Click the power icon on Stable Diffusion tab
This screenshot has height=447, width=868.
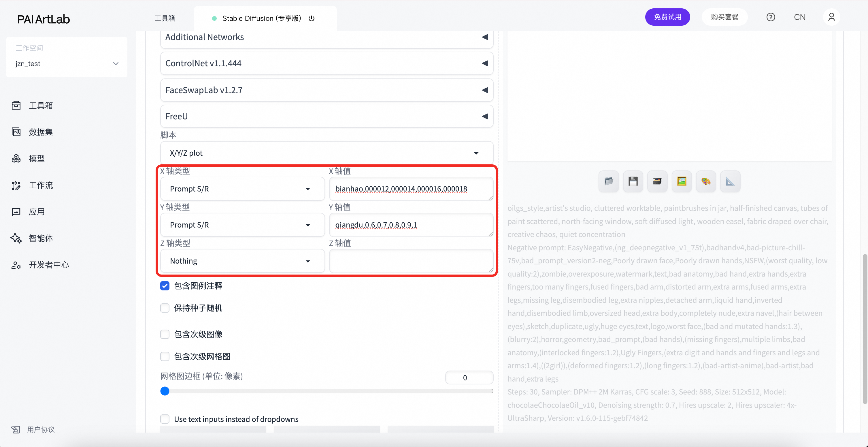(312, 18)
